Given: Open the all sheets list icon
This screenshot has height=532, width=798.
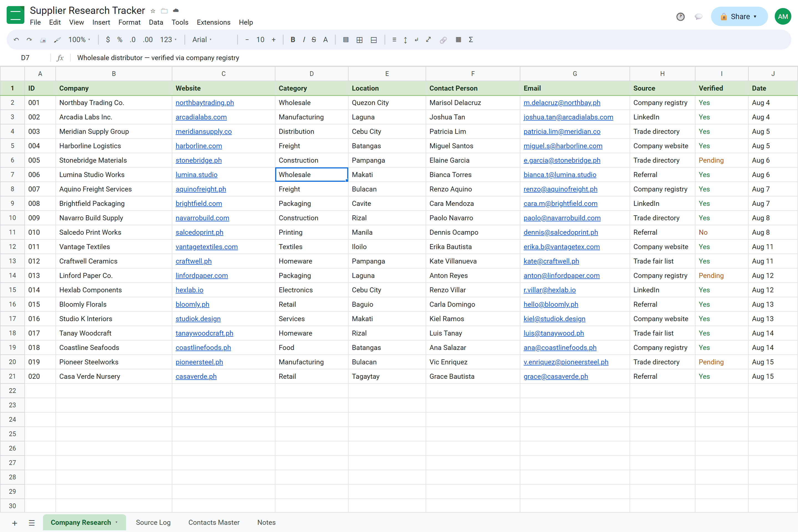Looking at the screenshot, I should point(32,523).
